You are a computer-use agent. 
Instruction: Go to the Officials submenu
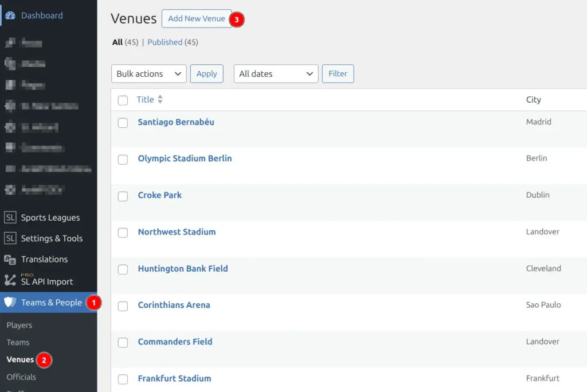tap(21, 377)
